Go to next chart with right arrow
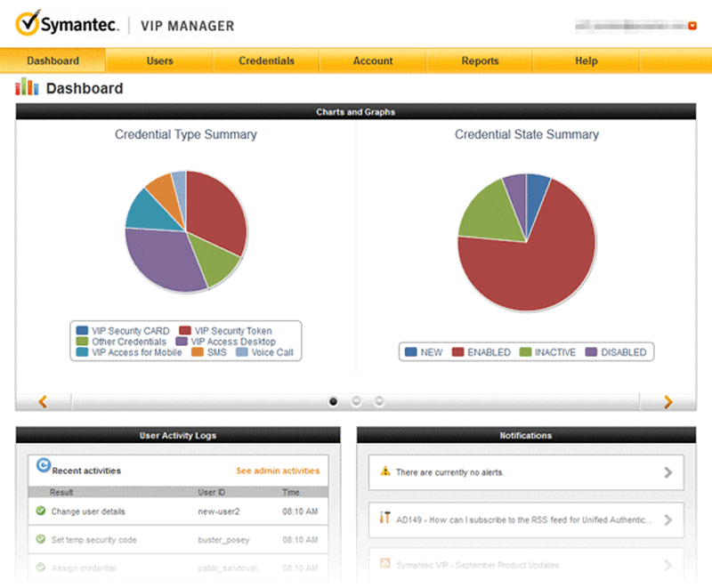The width and height of the screenshot is (712, 588). point(668,402)
